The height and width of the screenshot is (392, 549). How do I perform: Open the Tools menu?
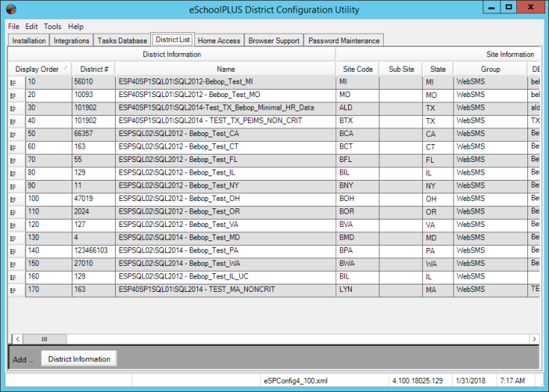tap(52, 26)
